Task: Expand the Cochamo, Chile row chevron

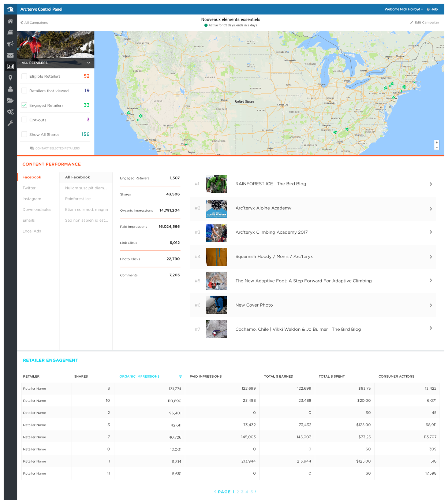Action: click(431, 328)
